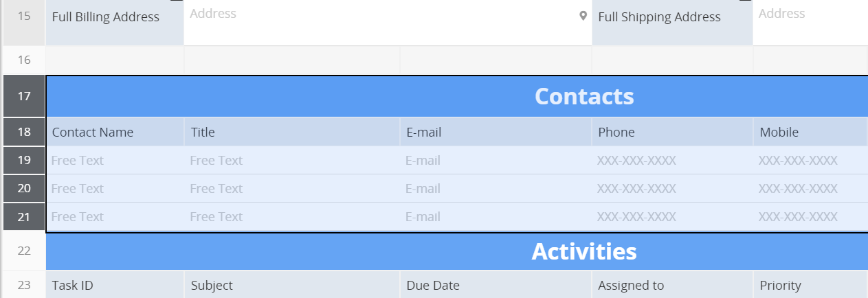Screen dimensions: 868x298
Task: Select row 19 header
Action: click(x=24, y=160)
